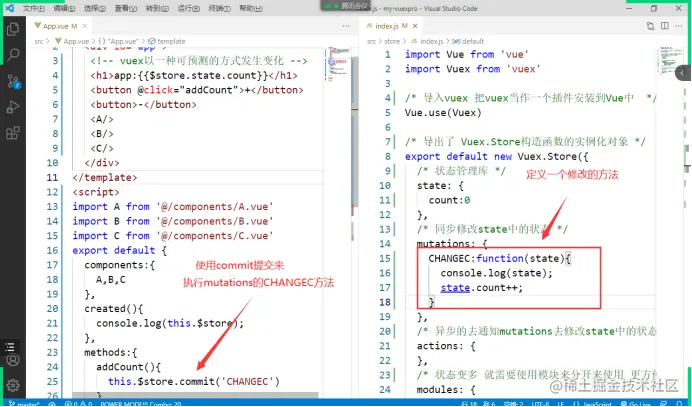
Task: Click the index.js minimap
Action: 670,62
